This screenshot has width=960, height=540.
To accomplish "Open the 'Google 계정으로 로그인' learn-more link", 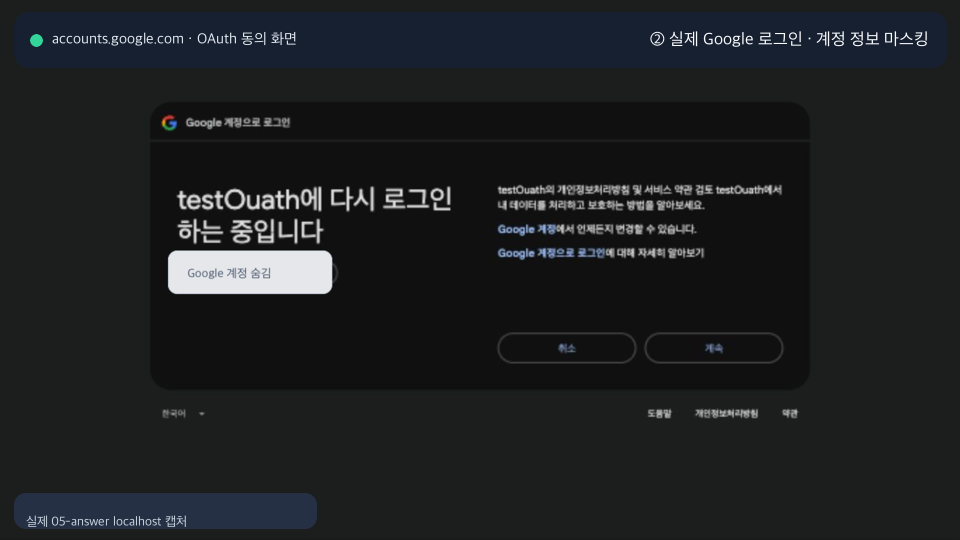I will 551,253.
